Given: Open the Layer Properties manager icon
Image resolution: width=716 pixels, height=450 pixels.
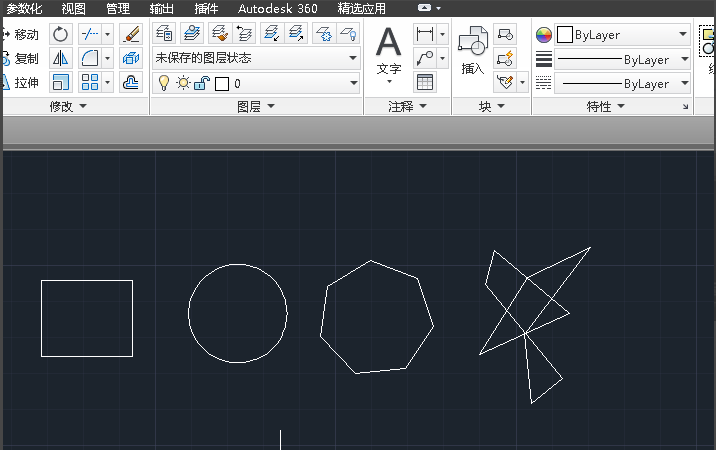Looking at the screenshot, I should [x=164, y=34].
